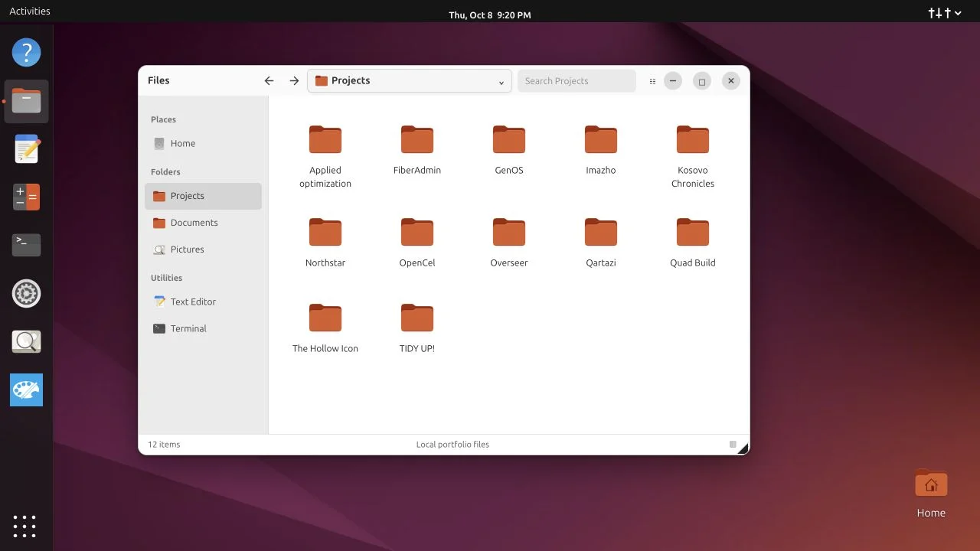The height and width of the screenshot is (551, 980).
Task: Open Documents from the sidebar
Action: point(203,223)
